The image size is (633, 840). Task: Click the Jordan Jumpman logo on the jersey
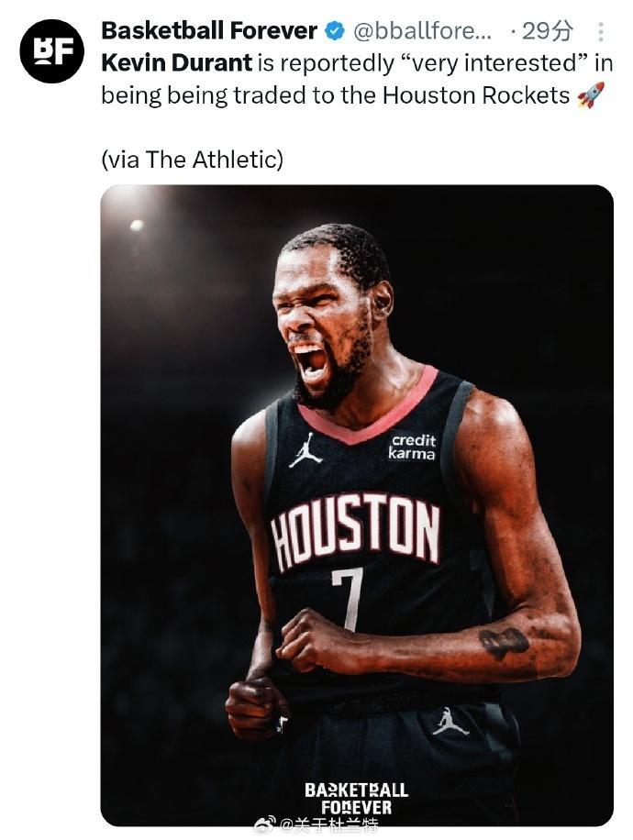tap(305, 450)
